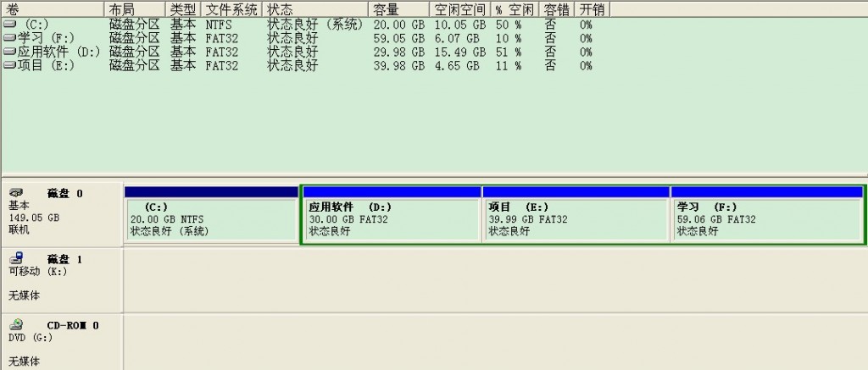Screen dimensions: 868x370
Task: Click the hard disk icon for 磁盘 0
Action: tap(17, 192)
